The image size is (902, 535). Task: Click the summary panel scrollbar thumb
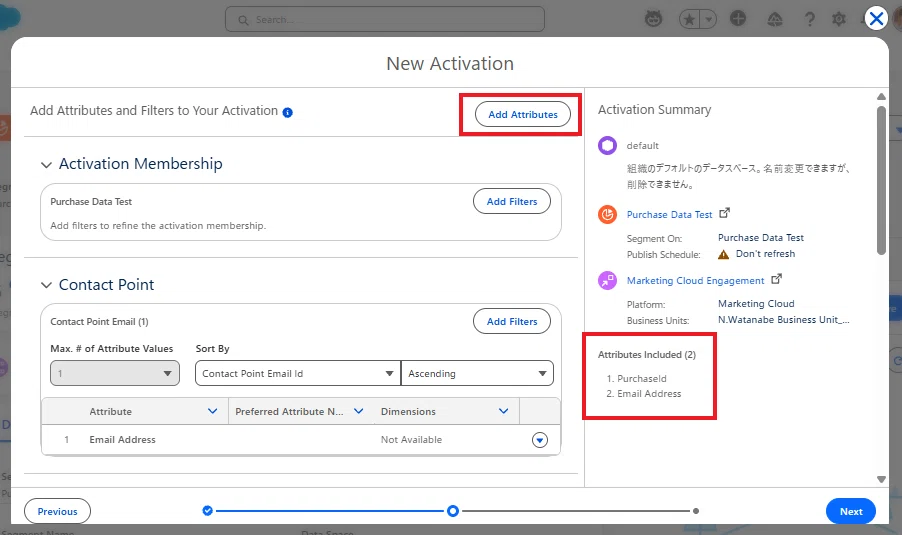(881, 180)
